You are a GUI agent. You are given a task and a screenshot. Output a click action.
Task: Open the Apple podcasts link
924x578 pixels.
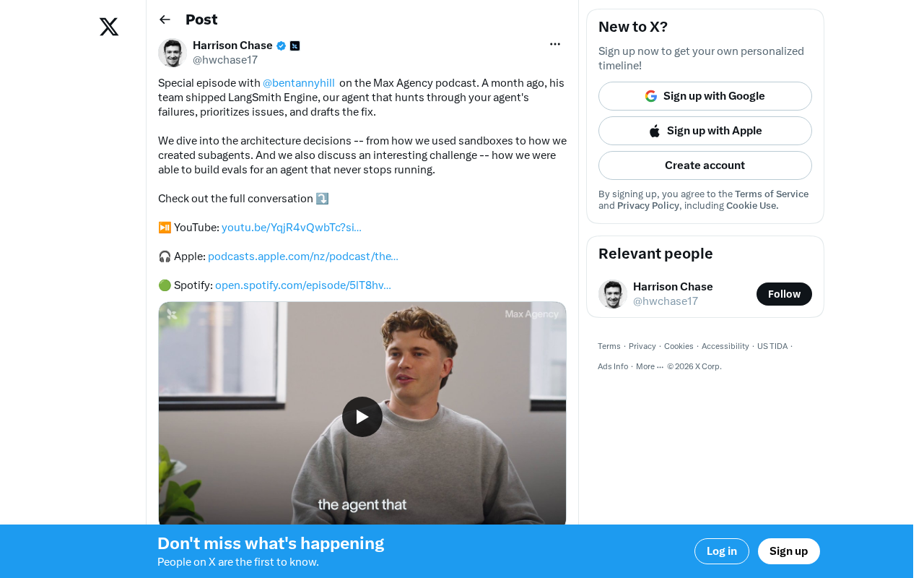click(303, 256)
